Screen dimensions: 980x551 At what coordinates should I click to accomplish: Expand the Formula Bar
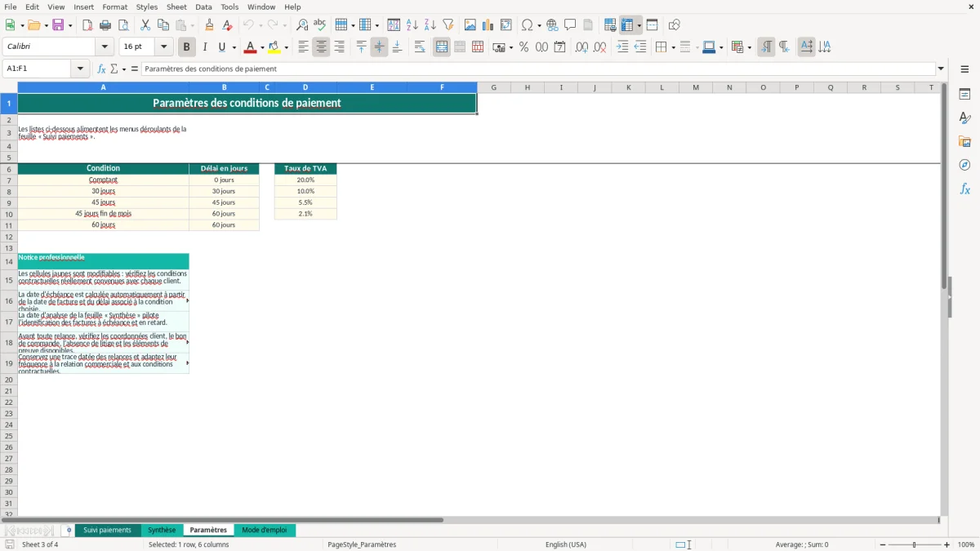941,69
